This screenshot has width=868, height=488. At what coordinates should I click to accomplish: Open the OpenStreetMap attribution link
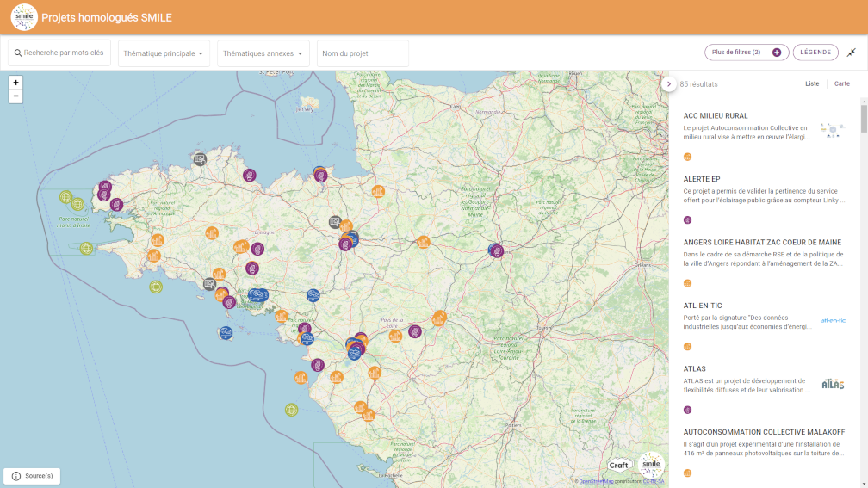coord(596,481)
